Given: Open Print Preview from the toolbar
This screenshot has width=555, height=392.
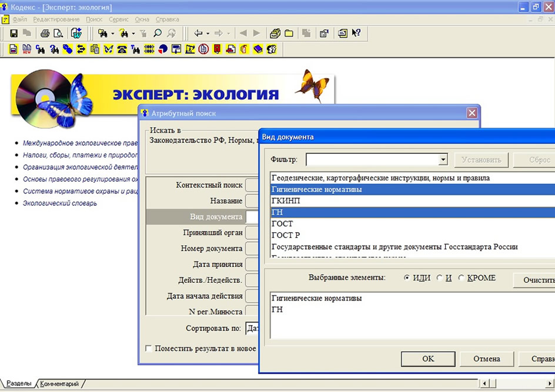Looking at the screenshot, I should click(x=58, y=33).
